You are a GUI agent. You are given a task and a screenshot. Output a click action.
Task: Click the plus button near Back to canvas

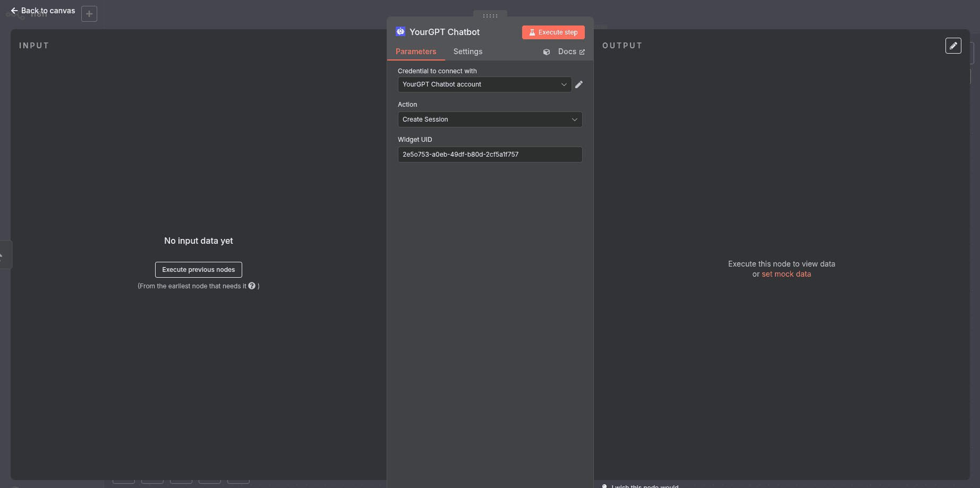[89, 14]
